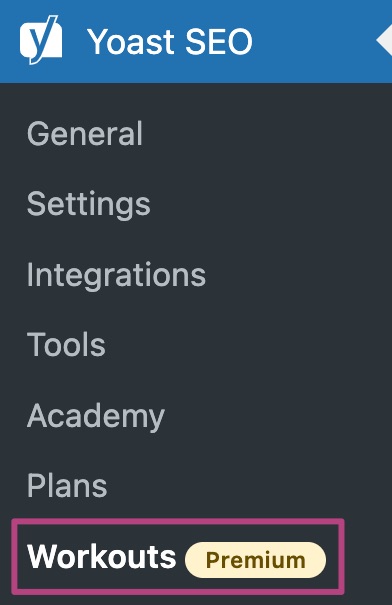Image resolution: width=392 pixels, height=605 pixels.
Task: Click the white arrow indicator beside Yoast SEO
Action: [384, 41]
